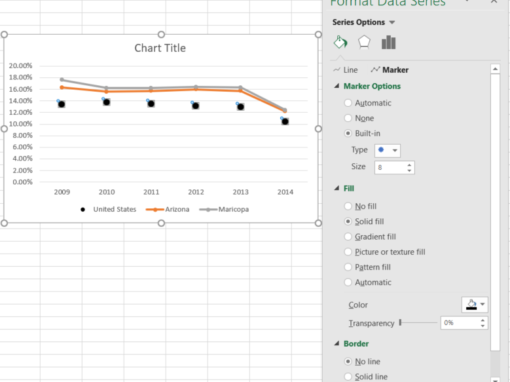Select the Automatic marker option

click(348, 103)
